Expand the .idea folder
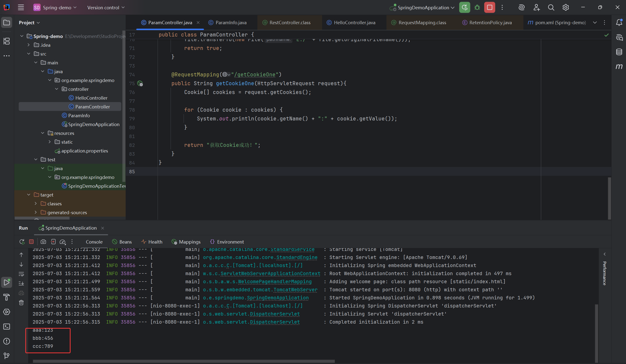The height and width of the screenshot is (364, 626). coord(29,45)
